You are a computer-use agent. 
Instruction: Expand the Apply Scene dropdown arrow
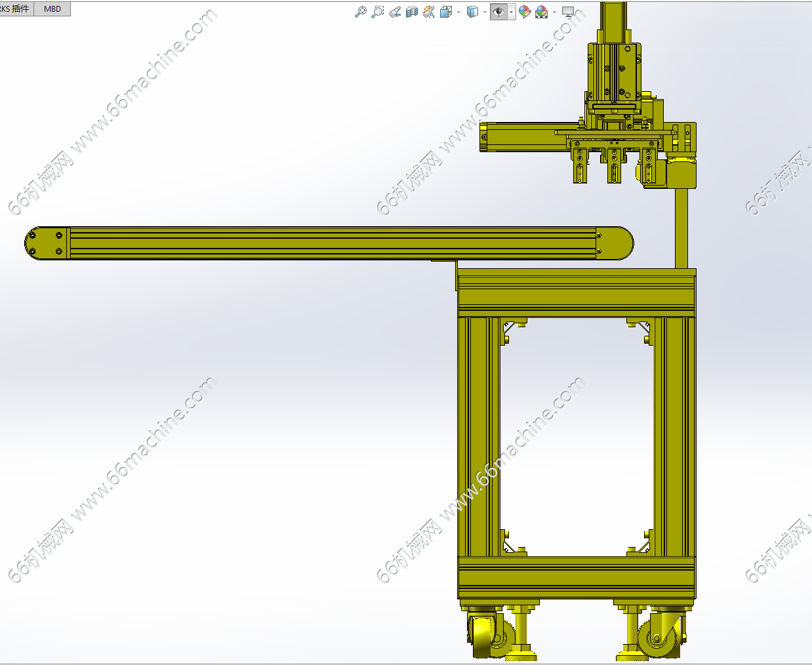tap(554, 12)
